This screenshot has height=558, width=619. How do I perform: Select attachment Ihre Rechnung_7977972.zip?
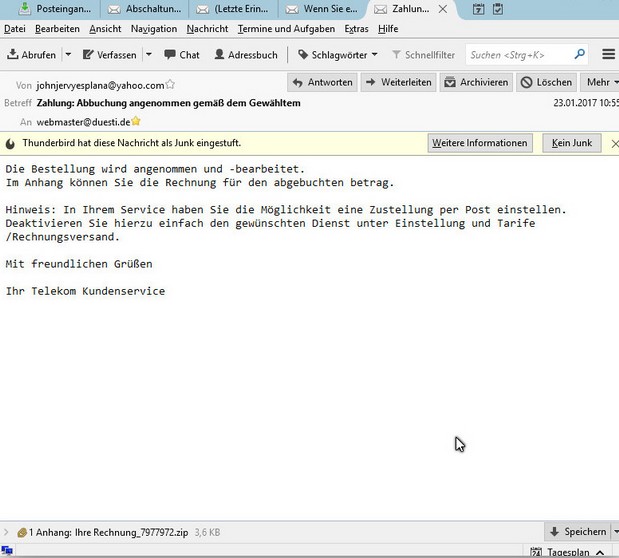(x=131, y=532)
